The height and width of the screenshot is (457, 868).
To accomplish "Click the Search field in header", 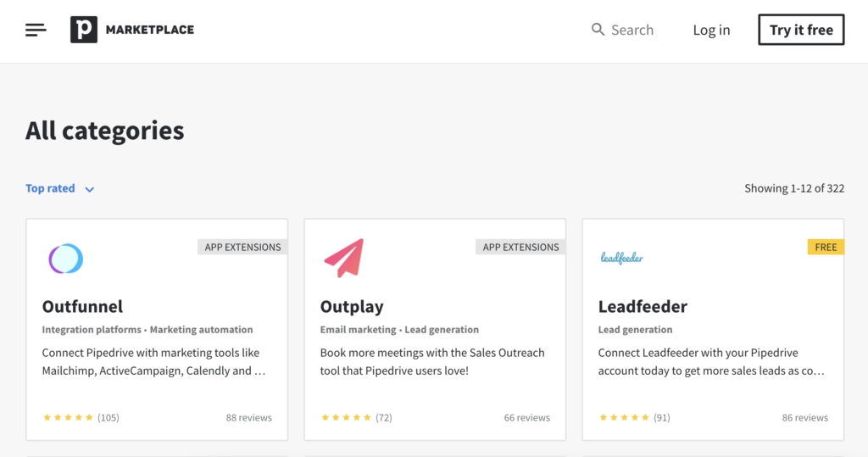I will tap(622, 30).
